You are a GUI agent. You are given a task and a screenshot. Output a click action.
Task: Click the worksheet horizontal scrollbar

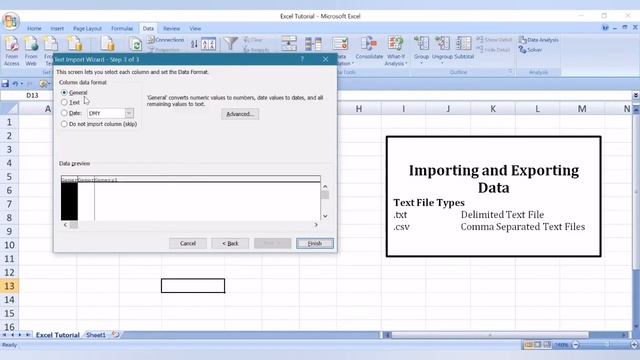coord(489,335)
